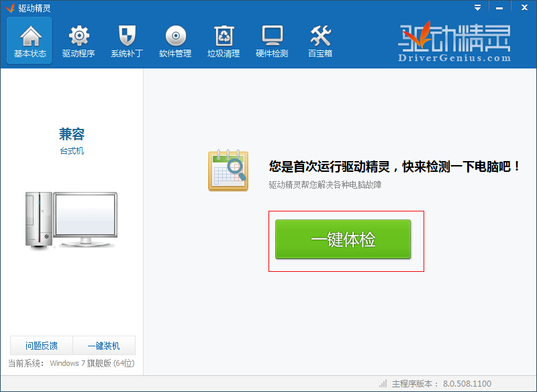Open the 垃圾清理 (Junk Cleanup) tool
This screenshot has height=392, width=537.
(223, 40)
